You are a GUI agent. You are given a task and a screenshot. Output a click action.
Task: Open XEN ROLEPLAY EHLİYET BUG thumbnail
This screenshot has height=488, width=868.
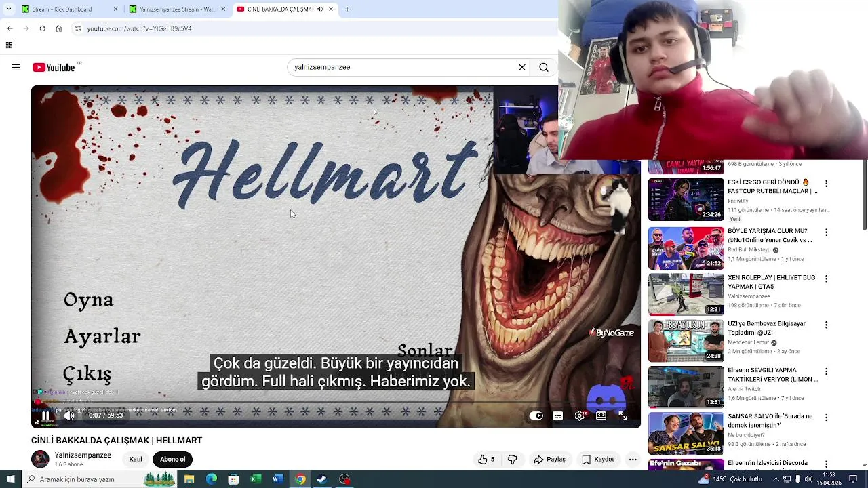point(686,294)
